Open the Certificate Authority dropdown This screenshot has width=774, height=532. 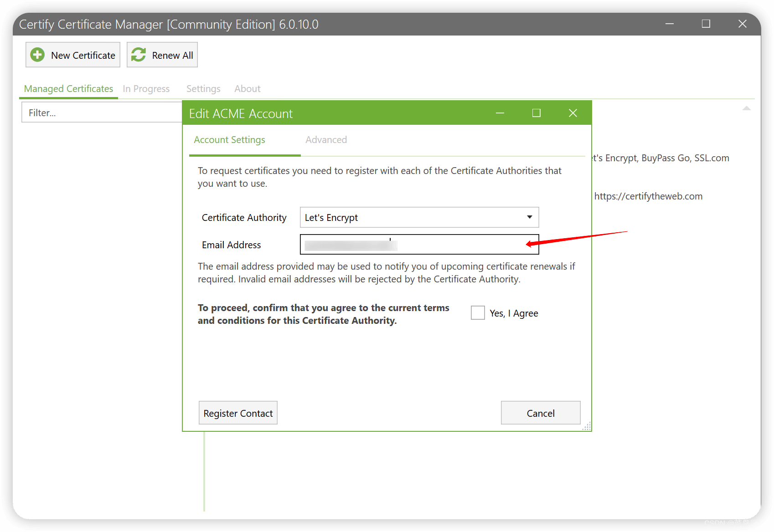point(419,217)
